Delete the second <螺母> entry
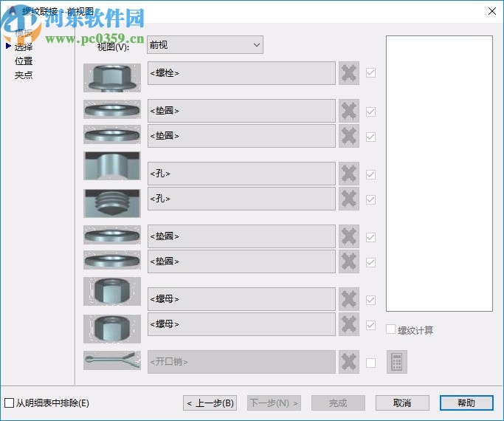 349,324
